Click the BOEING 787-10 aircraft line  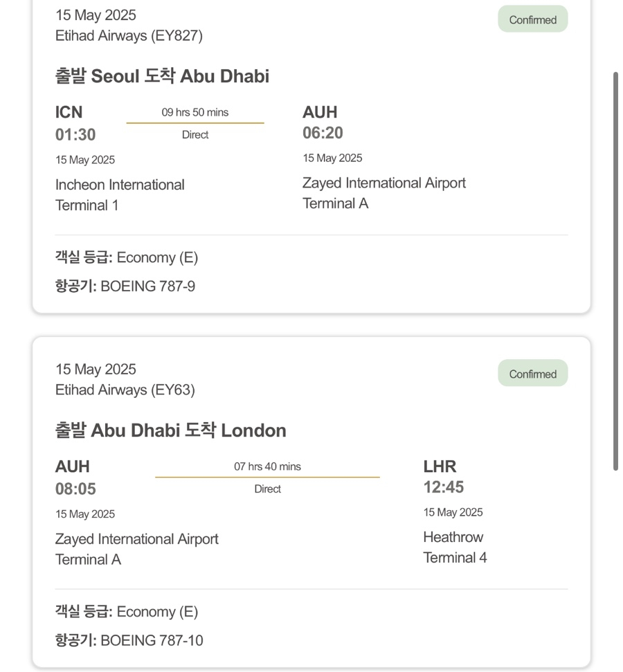coord(129,640)
